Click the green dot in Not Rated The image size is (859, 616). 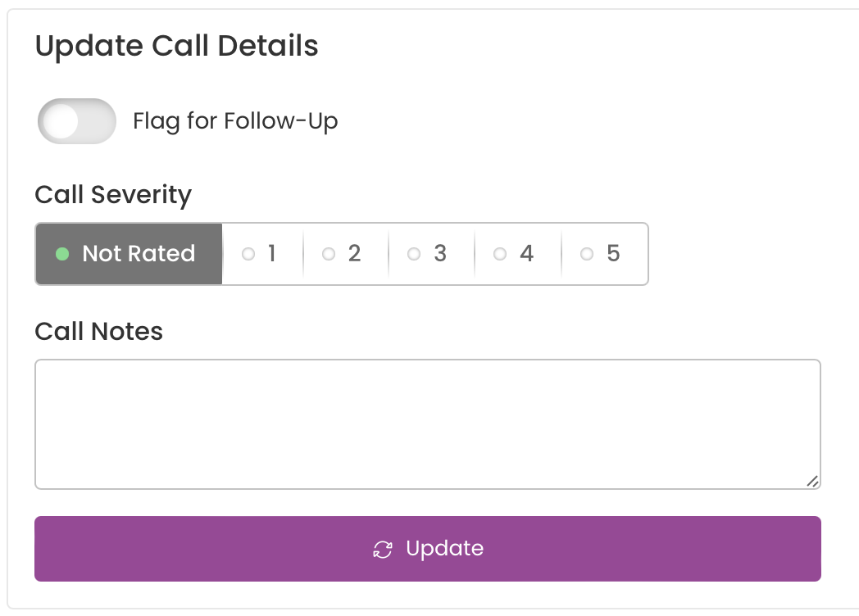click(x=62, y=254)
